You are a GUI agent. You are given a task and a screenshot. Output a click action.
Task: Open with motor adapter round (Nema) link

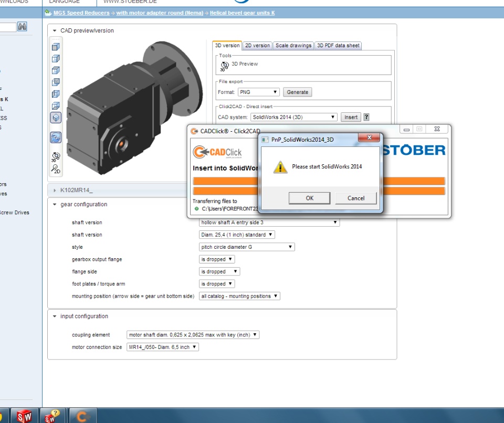pyautogui.click(x=160, y=13)
